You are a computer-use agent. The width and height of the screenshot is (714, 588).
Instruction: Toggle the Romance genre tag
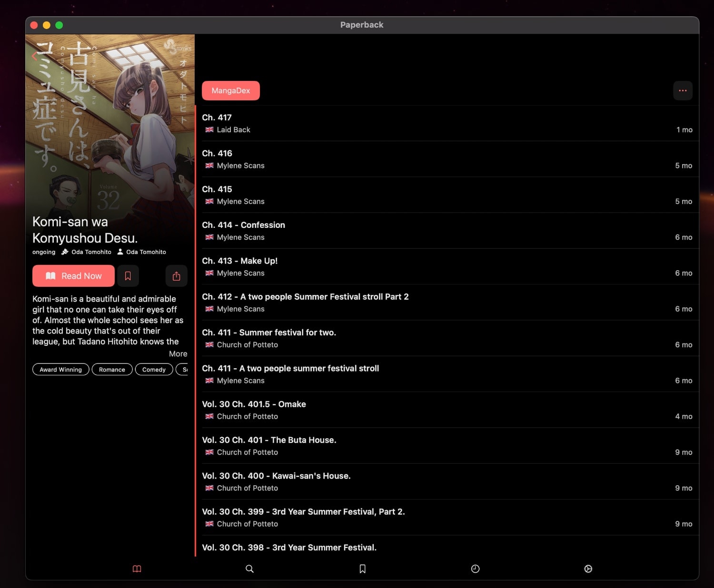click(112, 369)
